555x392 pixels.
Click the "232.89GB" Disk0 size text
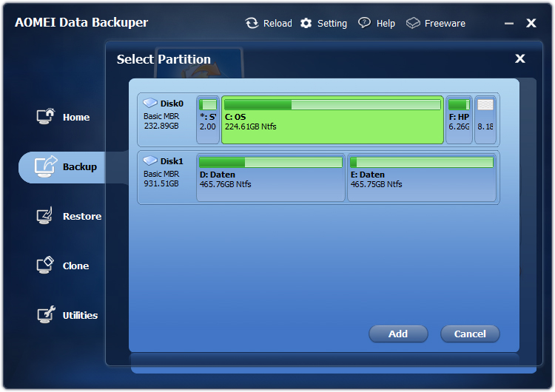[161, 126]
